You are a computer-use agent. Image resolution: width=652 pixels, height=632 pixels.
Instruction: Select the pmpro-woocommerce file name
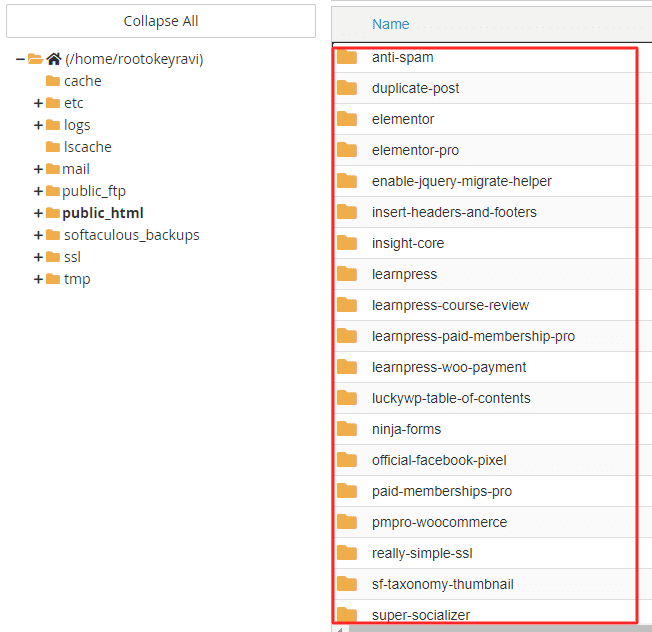click(439, 522)
